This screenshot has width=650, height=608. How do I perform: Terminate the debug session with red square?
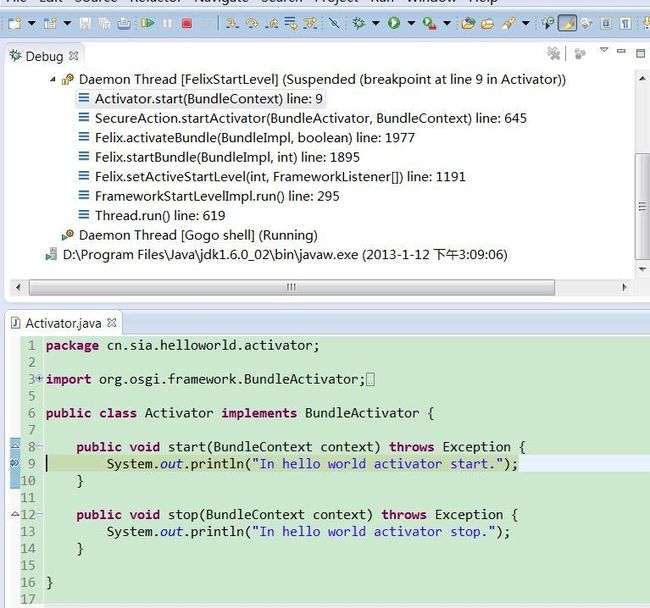coord(187,23)
